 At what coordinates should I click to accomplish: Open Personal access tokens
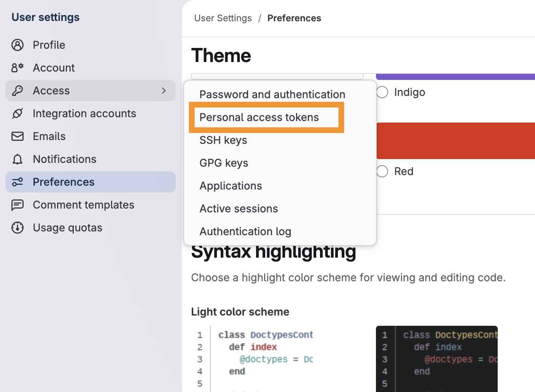pos(259,117)
